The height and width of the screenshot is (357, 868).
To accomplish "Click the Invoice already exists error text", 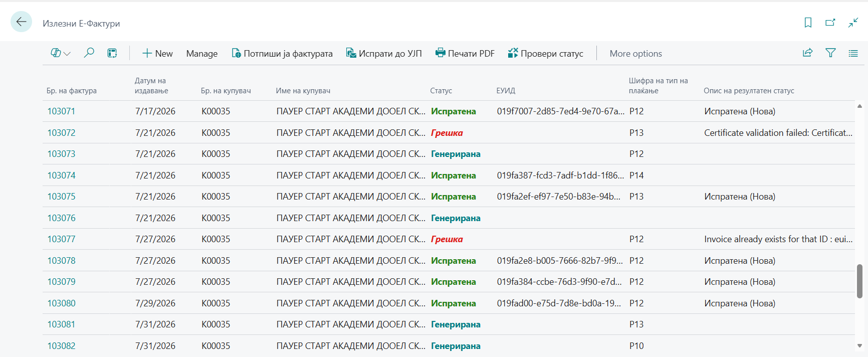I will pos(778,239).
